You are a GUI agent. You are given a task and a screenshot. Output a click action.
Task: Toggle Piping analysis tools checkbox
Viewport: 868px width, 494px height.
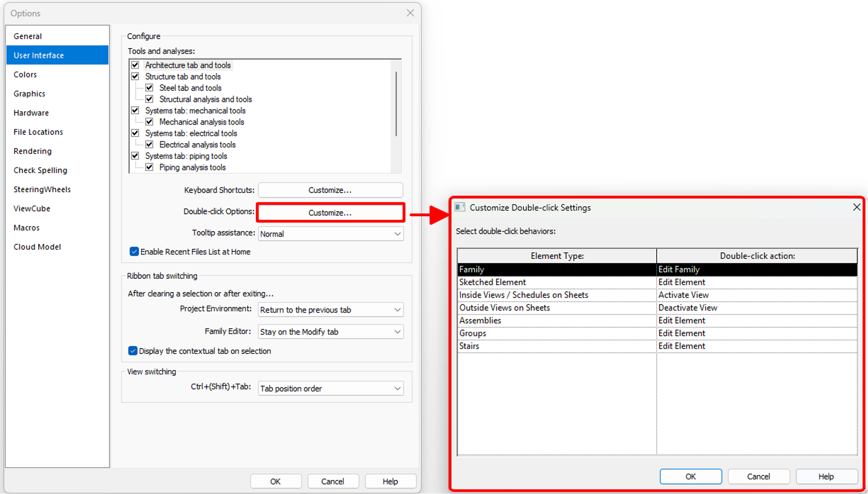click(x=149, y=167)
